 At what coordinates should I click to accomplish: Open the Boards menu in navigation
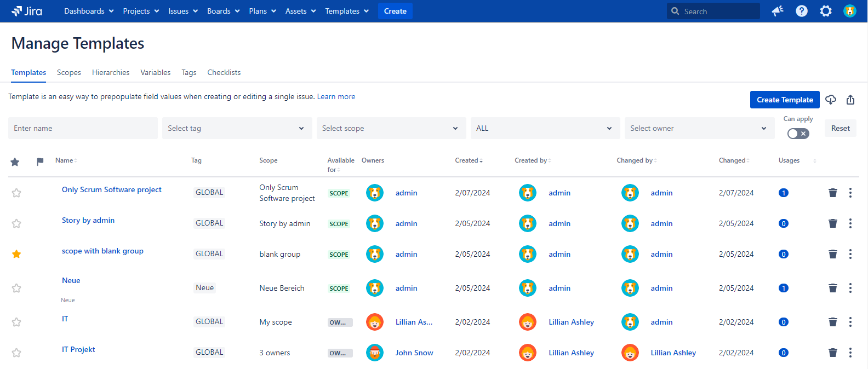223,11
